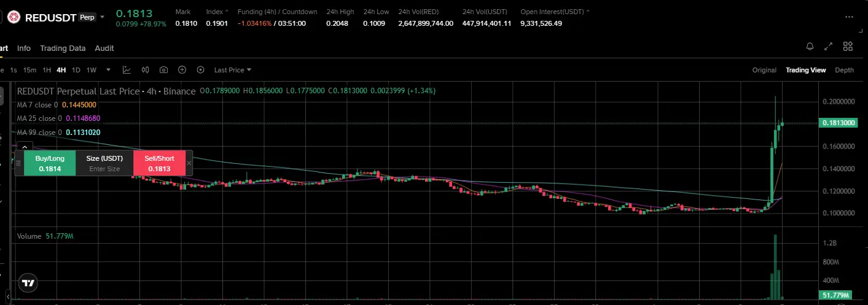Click the Mark price value 0.1810
This screenshot has width=868, height=305.
point(186,23)
